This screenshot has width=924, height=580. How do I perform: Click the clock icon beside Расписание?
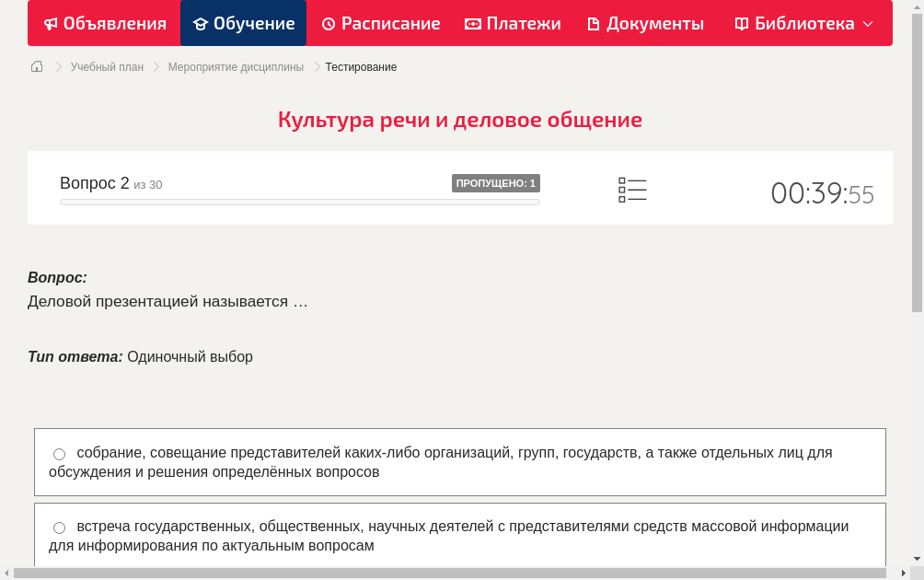coord(327,23)
